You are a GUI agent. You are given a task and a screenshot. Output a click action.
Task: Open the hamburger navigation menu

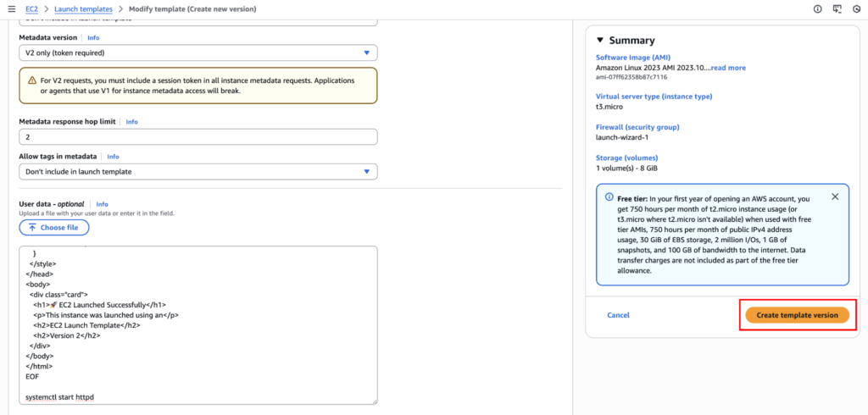(x=11, y=8)
